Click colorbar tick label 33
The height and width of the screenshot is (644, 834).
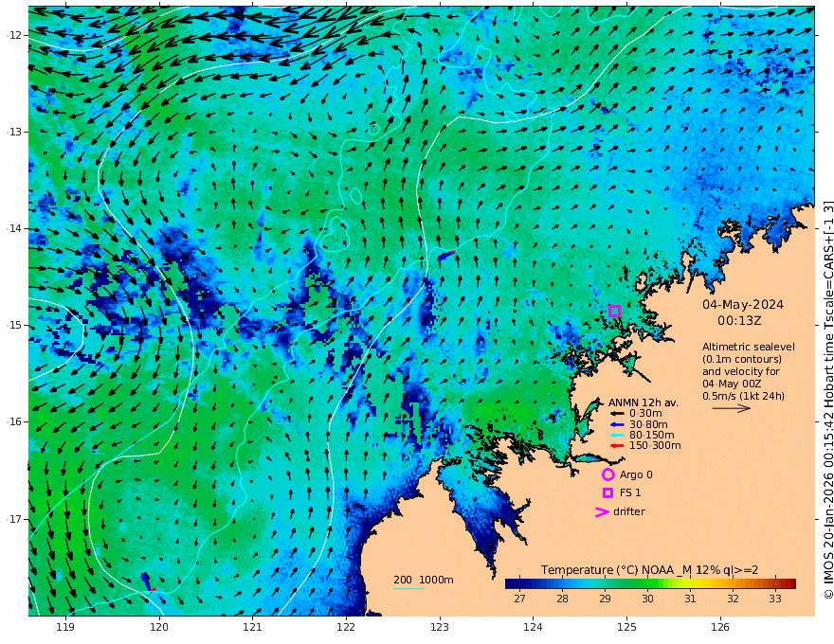[x=775, y=599]
